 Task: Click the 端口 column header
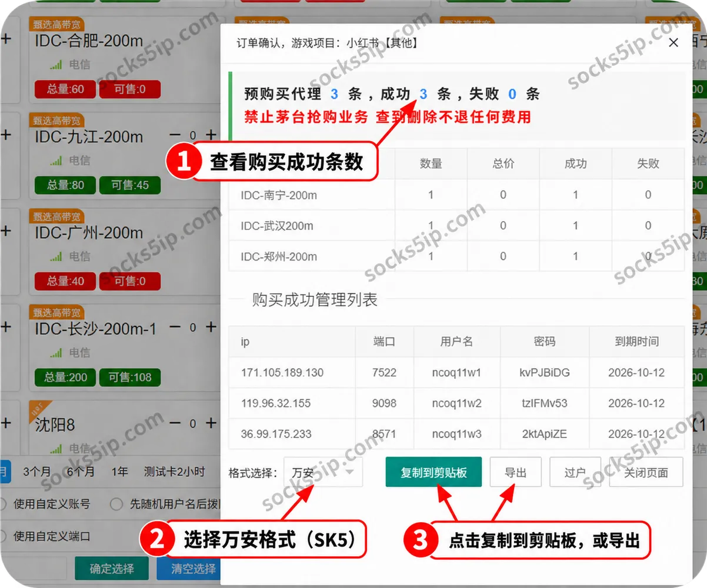pyautogui.click(x=385, y=342)
